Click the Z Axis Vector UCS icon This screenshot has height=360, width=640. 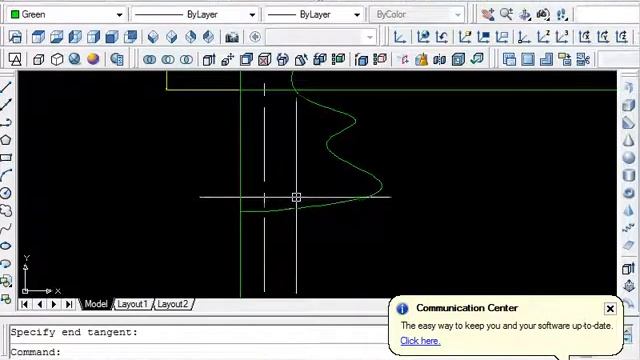click(543, 37)
